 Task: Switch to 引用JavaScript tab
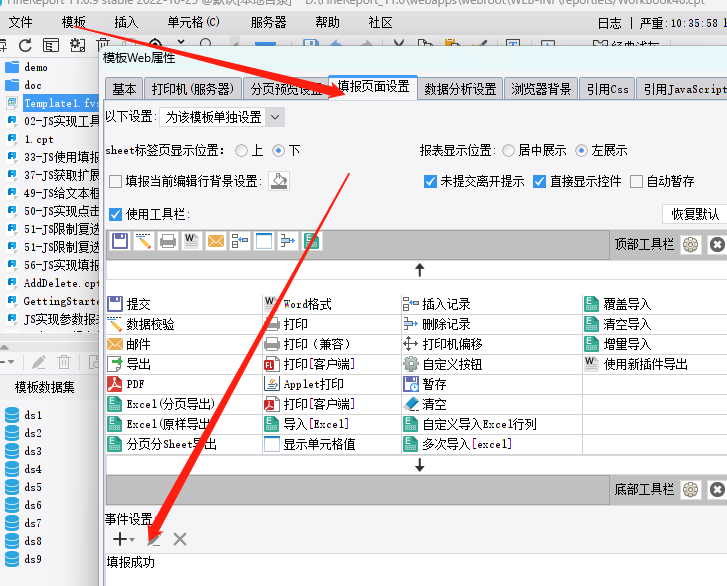click(x=682, y=89)
